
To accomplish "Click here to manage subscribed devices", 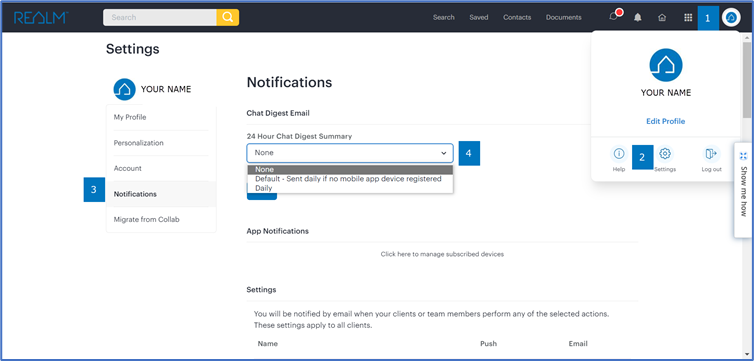I will point(442,254).
